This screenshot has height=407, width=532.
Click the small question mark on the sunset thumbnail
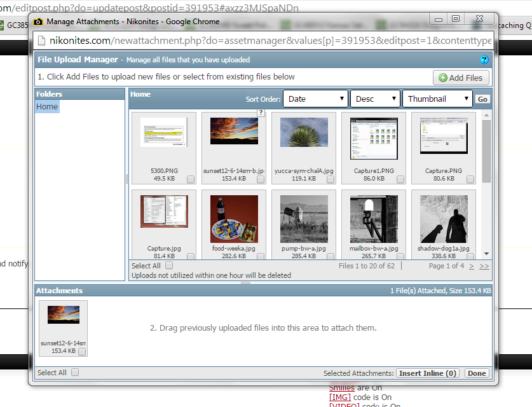coord(261,113)
